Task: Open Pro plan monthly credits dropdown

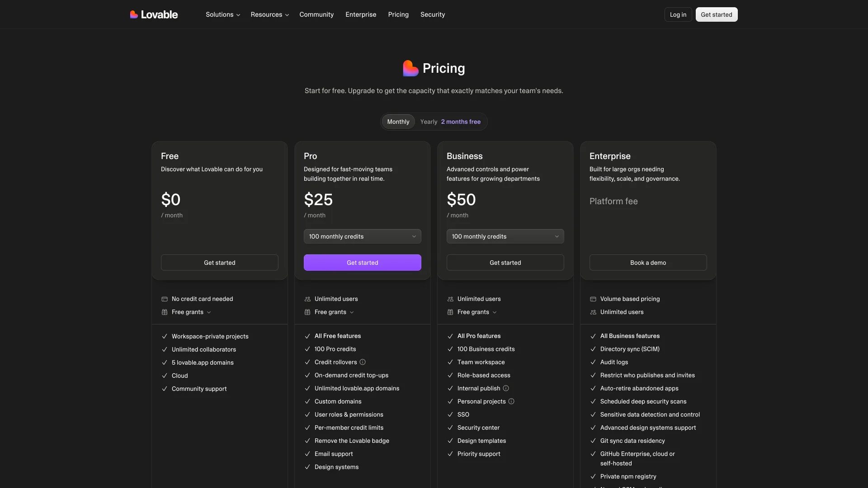Action: pos(363,236)
